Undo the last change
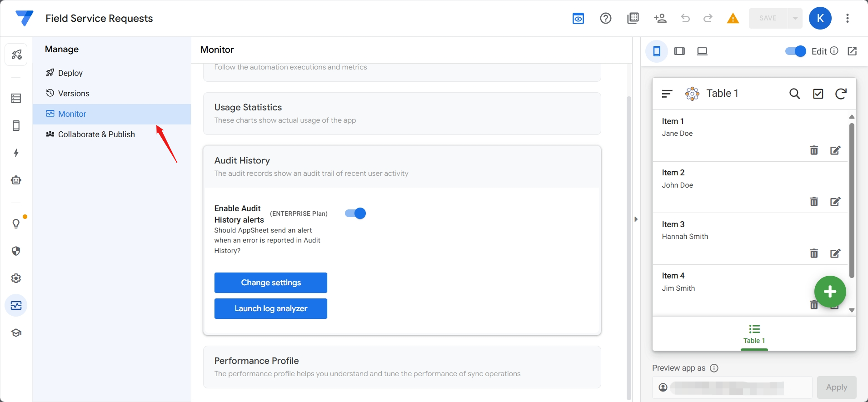The image size is (868, 402). click(685, 18)
